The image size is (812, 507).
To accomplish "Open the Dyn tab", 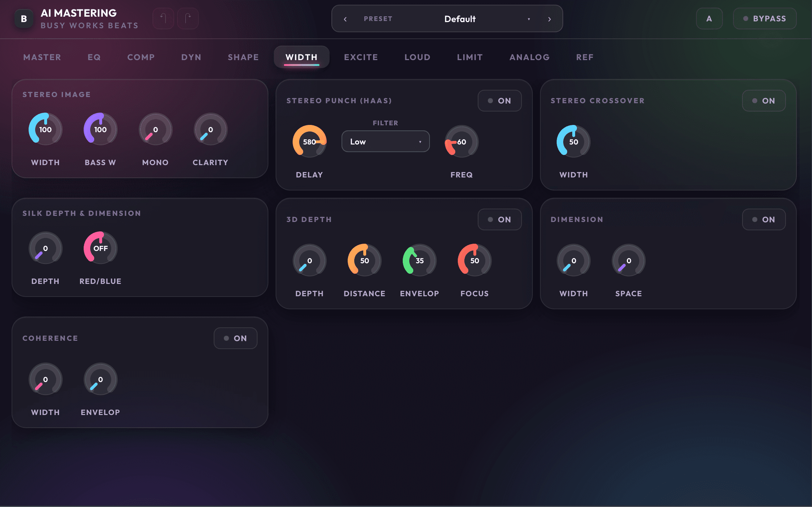I will click(x=191, y=57).
